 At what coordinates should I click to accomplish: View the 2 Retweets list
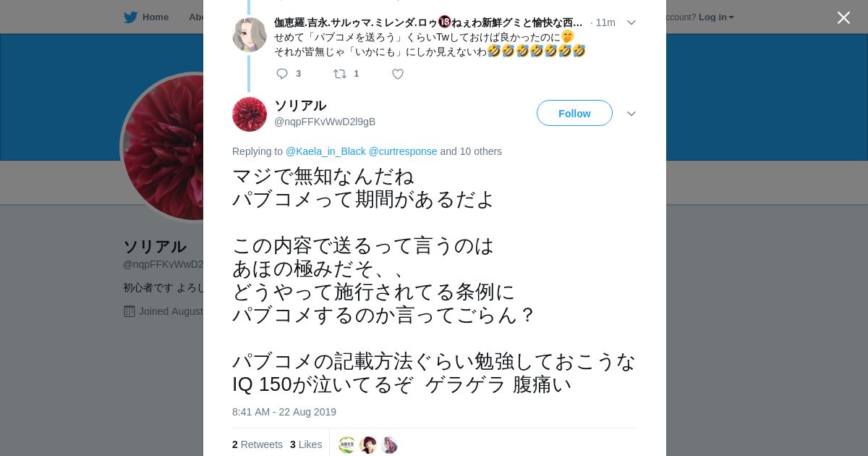tap(258, 444)
